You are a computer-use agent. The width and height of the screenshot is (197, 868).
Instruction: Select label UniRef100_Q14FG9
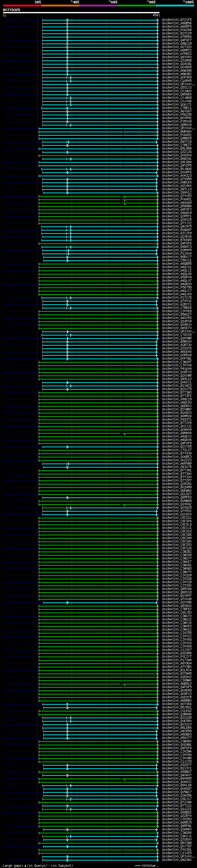click(x=177, y=321)
